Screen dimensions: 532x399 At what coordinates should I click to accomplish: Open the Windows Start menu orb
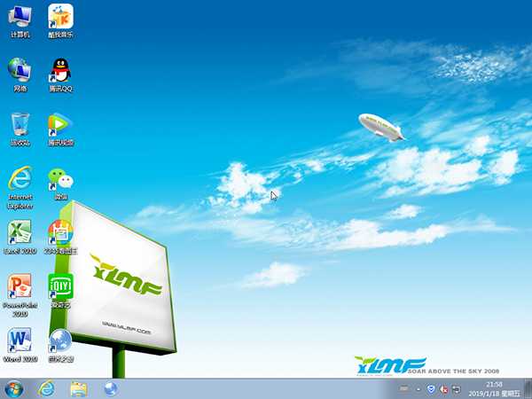[x=14, y=389]
